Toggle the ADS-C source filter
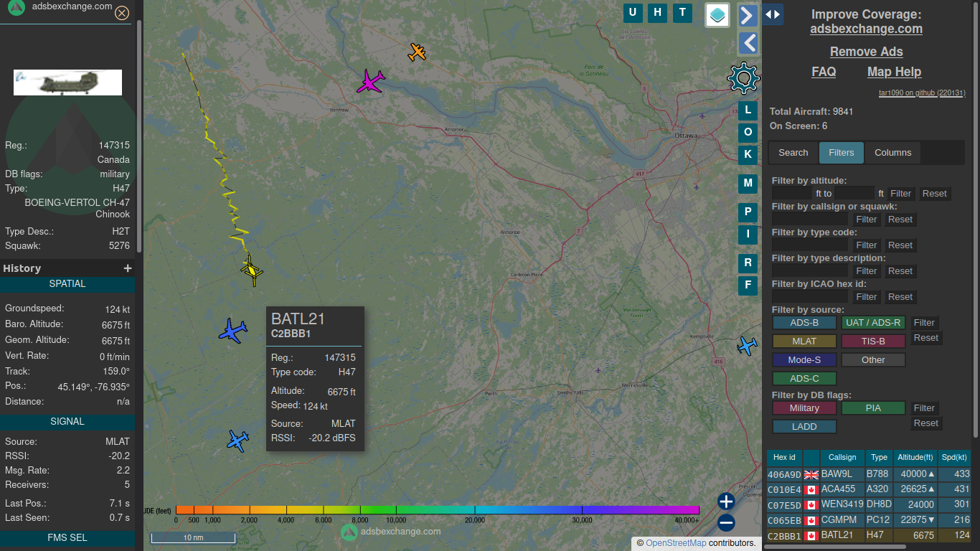Screen dimensions: 980x551 [x=804, y=379]
